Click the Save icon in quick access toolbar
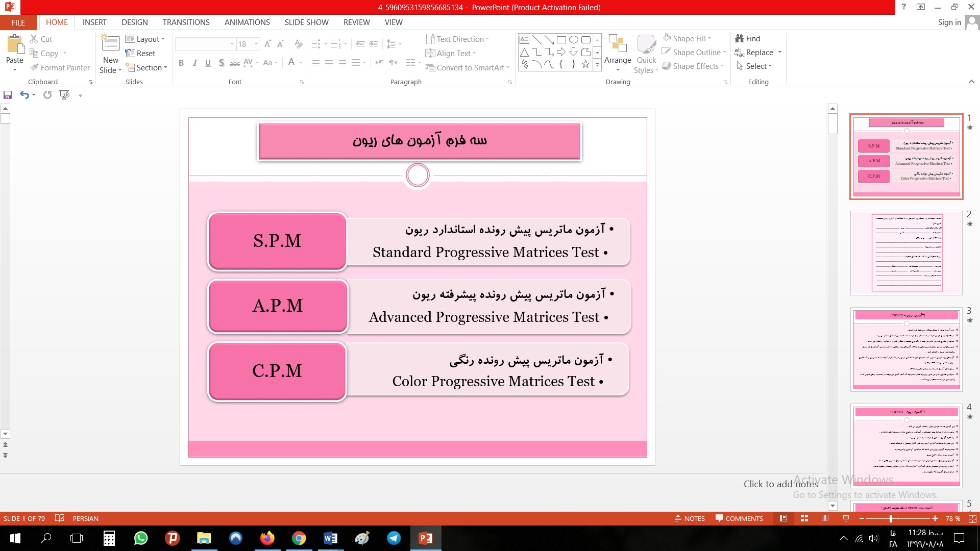Screen dimensions: 980x551 click(x=8, y=95)
